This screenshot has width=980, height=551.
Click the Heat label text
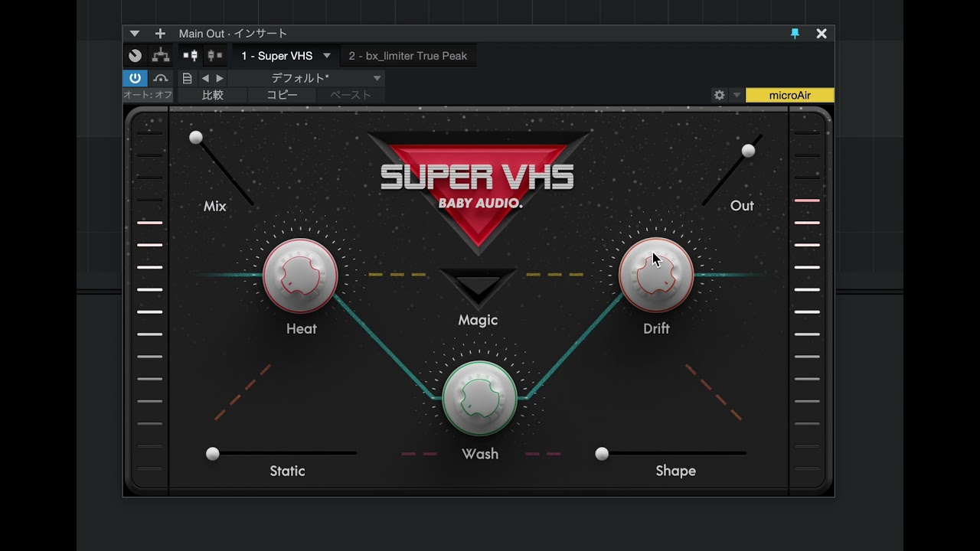(301, 328)
